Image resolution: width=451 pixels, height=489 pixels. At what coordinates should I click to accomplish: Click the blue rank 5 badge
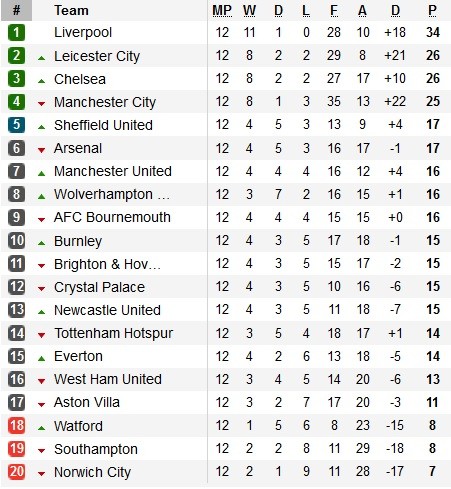click(x=16, y=125)
